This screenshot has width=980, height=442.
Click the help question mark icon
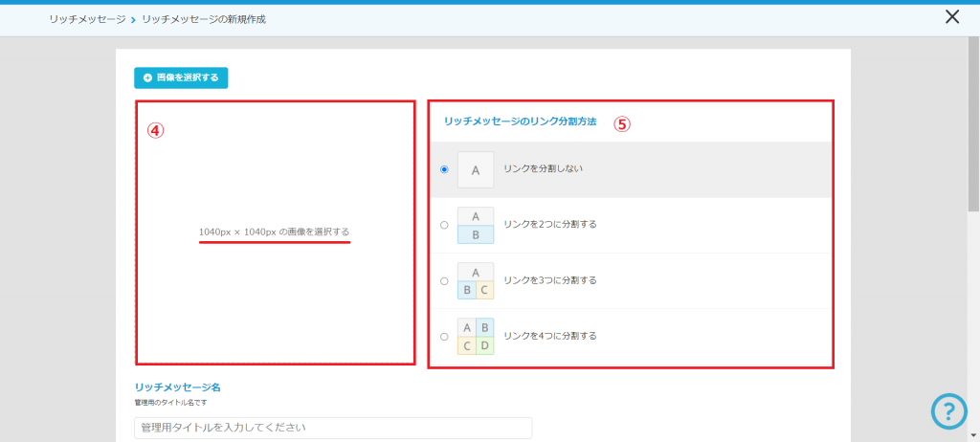[948, 411]
